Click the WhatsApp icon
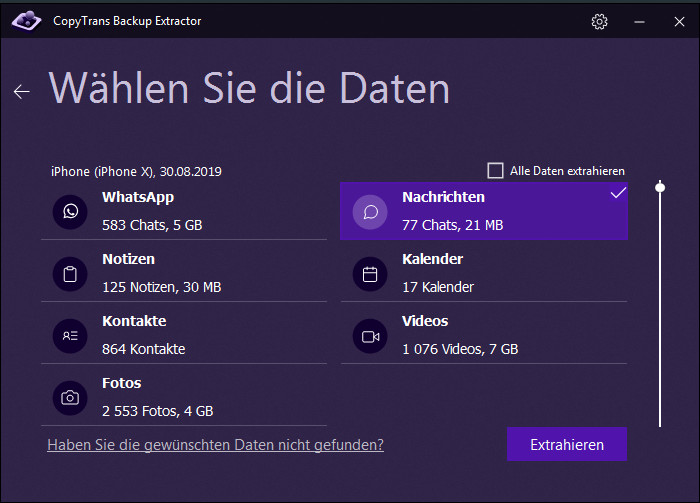 coord(70,212)
